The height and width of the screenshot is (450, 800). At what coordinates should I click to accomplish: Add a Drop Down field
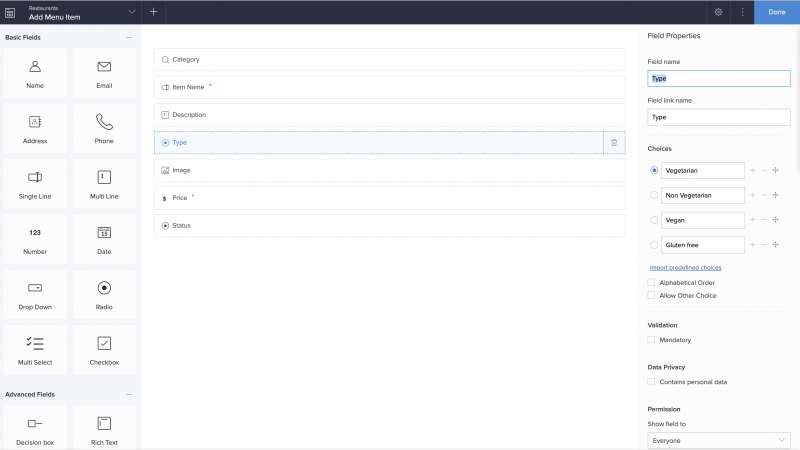point(35,295)
